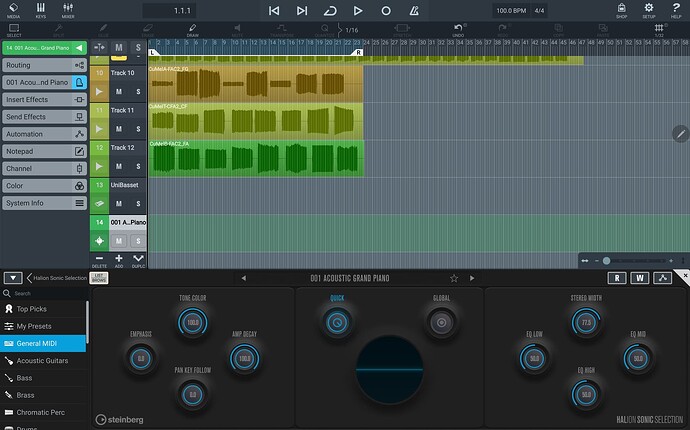Load the next preset arrow
Screen dimensions: 690x430
point(472,278)
